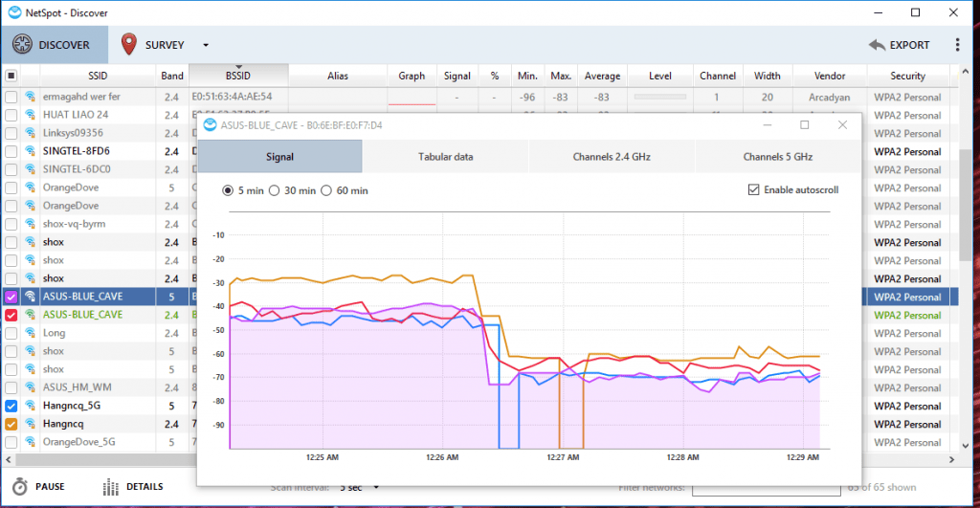Image resolution: width=980 pixels, height=508 pixels.
Task: Uncheck the blue Hangncq_5G checkbox
Action: [x=11, y=406]
